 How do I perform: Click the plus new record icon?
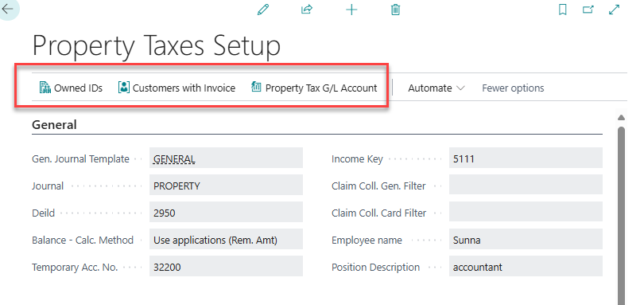click(x=351, y=10)
